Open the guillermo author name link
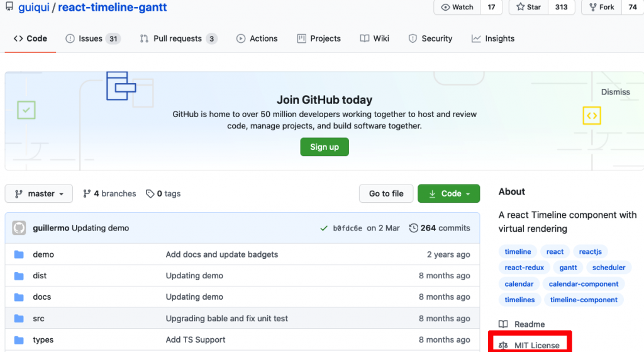This screenshot has width=644, height=352. tap(51, 228)
